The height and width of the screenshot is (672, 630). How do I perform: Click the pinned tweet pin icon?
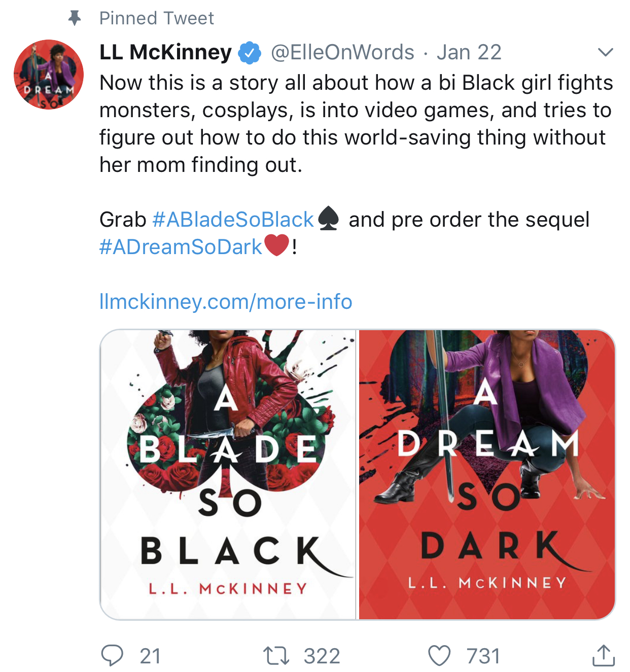coord(75,18)
